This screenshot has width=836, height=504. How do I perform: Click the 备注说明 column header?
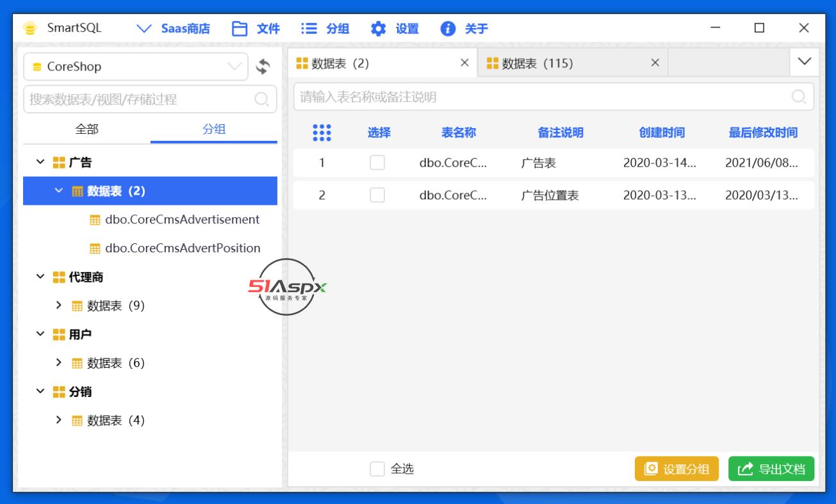[x=561, y=133]
